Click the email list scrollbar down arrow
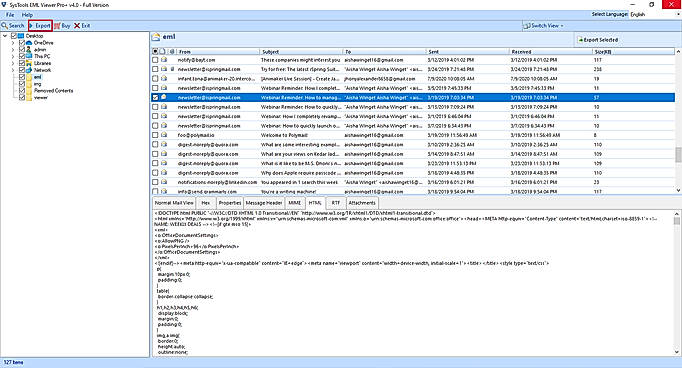The image size is (682, 368). 678,190
